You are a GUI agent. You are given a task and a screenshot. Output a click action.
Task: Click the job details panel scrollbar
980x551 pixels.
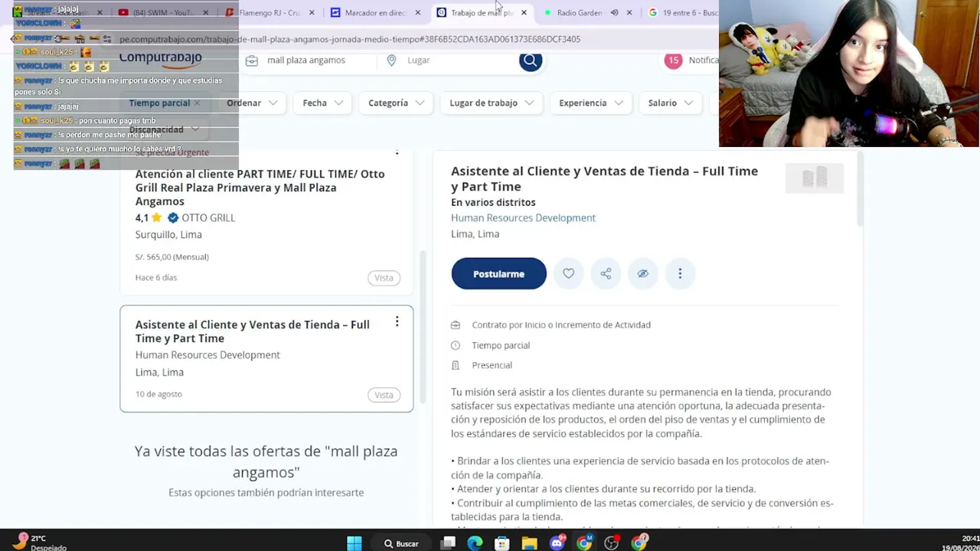(860, 190)
